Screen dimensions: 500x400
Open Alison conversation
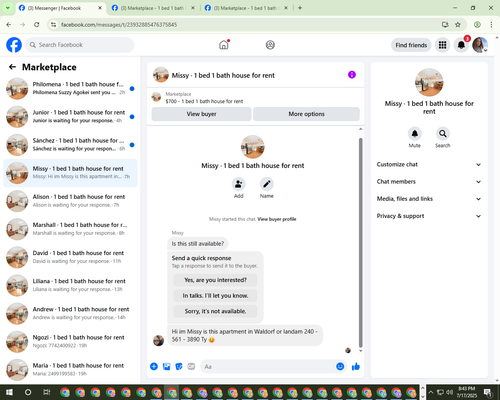click(x=70, y=201)
